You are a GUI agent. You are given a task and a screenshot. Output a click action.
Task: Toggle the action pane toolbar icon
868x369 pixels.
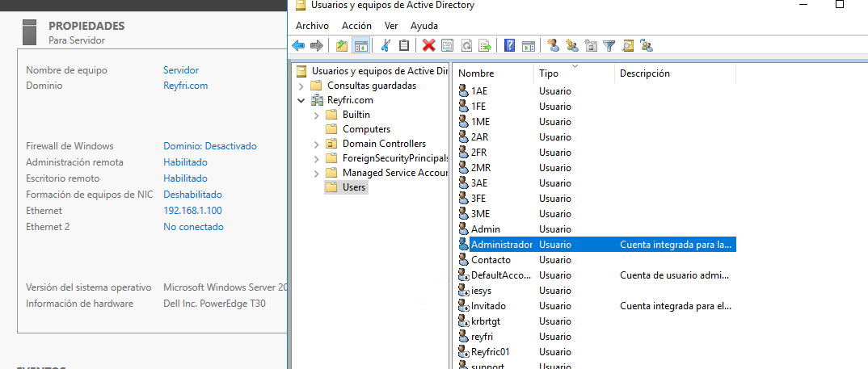click(529, 46)
